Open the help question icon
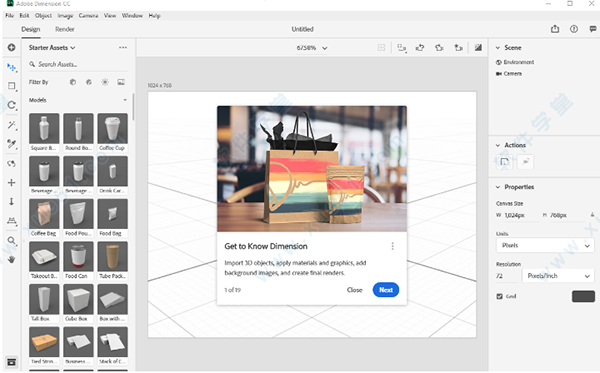 click(x=574, y=29)
